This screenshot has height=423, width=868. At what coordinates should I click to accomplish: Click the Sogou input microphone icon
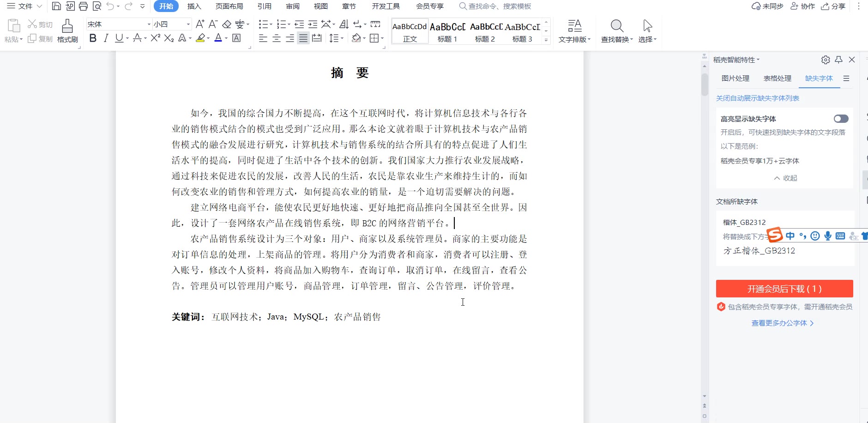pyautogui.click(x=828, y=236)
